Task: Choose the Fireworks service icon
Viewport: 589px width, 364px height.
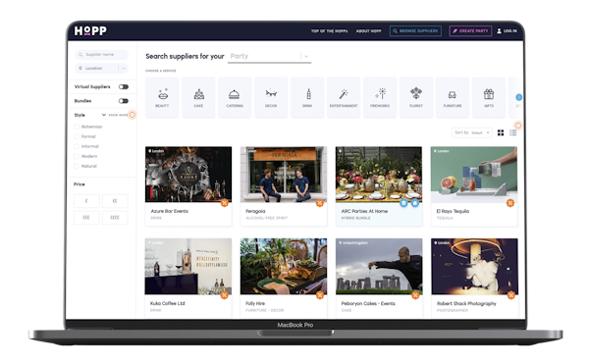Action: coord(380,93)
